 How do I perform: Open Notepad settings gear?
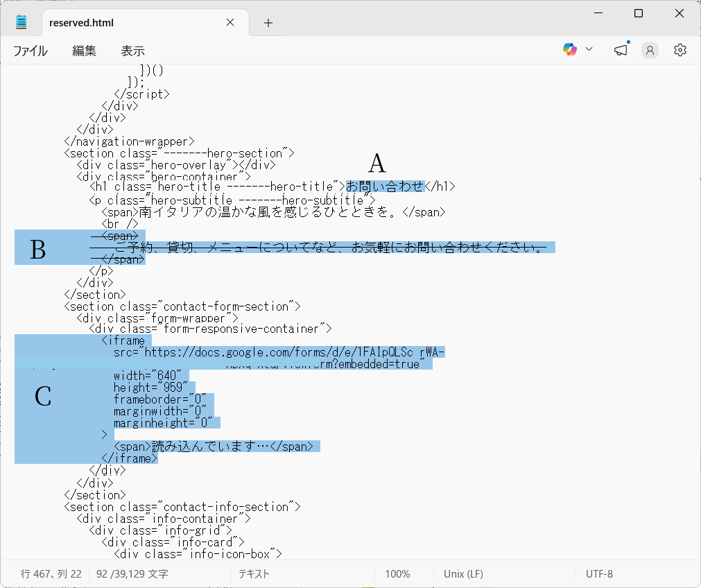(x=680, y=50)
